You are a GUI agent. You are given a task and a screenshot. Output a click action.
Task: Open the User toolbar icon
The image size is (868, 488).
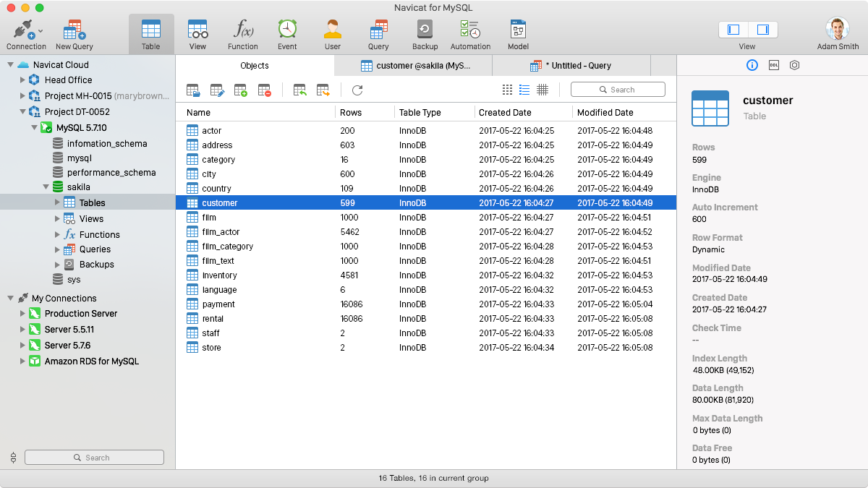333,34
